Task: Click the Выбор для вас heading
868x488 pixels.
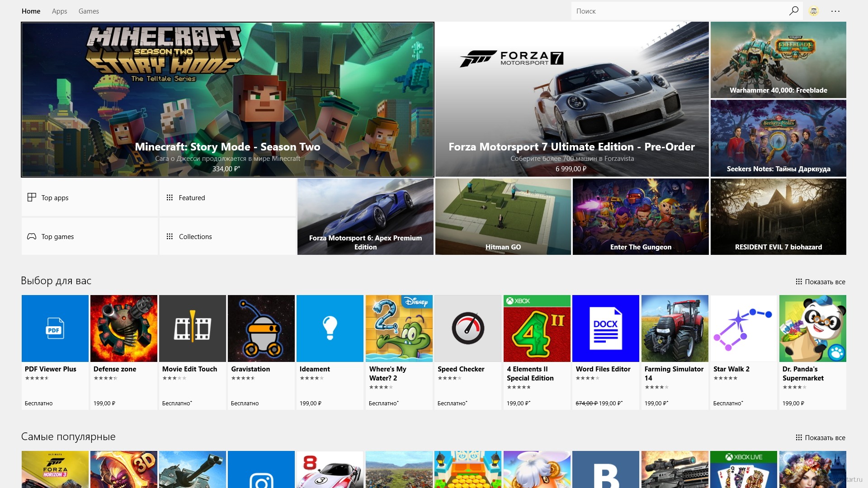Action: [56, 281]
